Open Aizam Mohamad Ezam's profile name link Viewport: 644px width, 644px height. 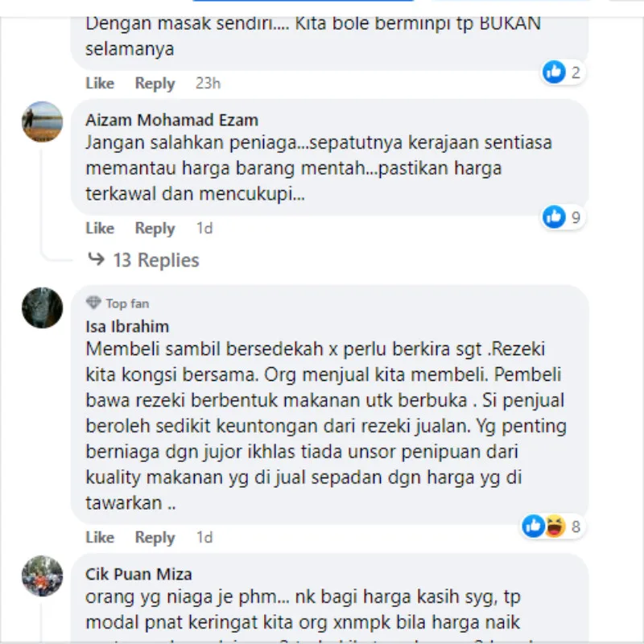171,120
